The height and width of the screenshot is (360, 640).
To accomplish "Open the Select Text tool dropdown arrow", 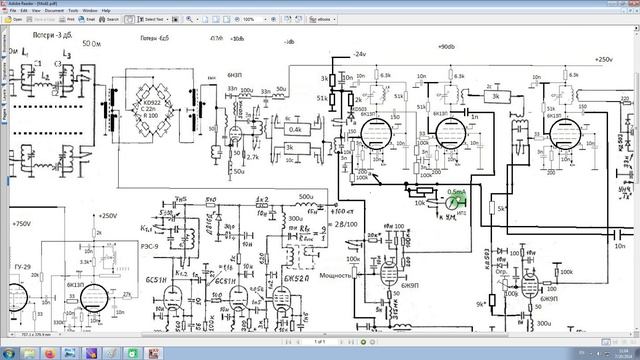I will point(167,19).
